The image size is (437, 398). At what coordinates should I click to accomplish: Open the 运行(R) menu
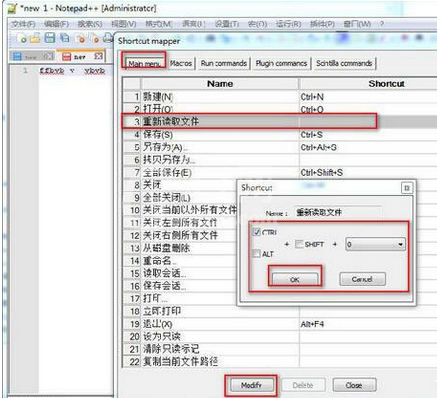tap(289, 24)
